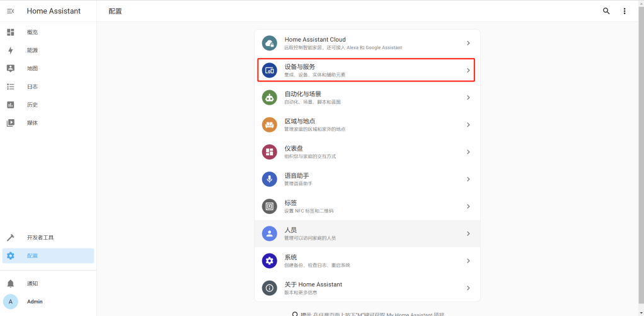Click the 标签 NFC tag icon

coord(270,206)
